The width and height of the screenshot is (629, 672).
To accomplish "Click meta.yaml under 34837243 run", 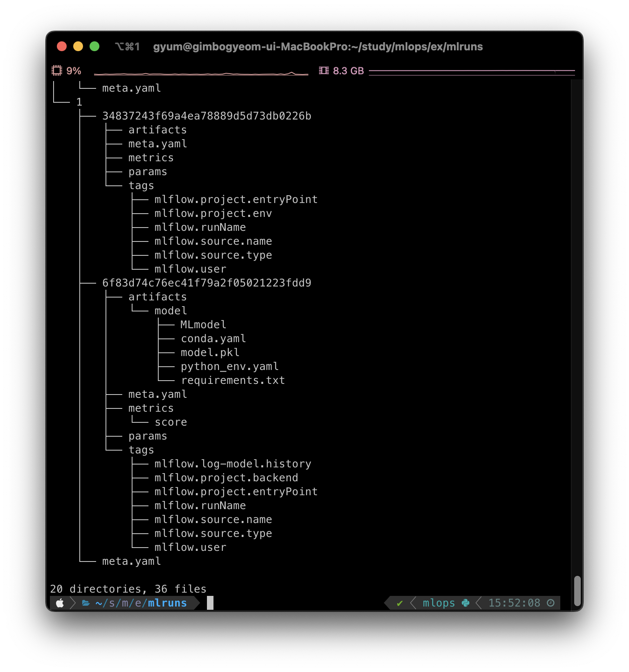I will [x=158, y=144].
